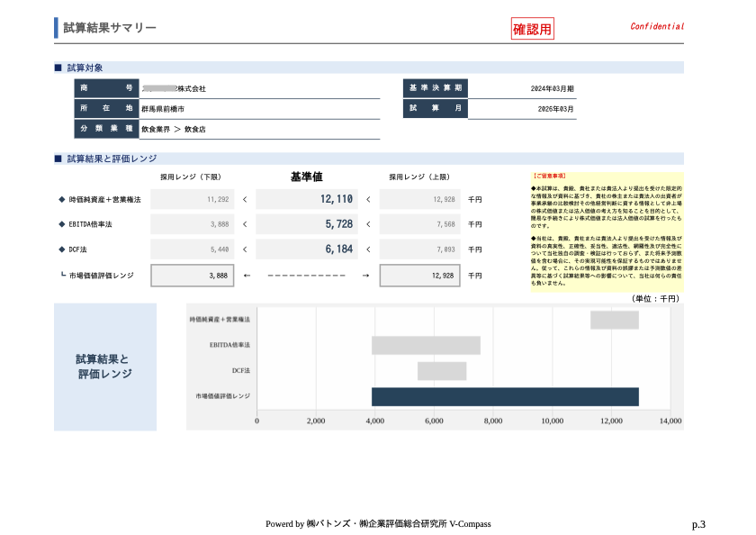756x535 pixels.
Task: Click the light-blue 試算結果と評価レンジ chart title panel
Action: tap(105, 367)
